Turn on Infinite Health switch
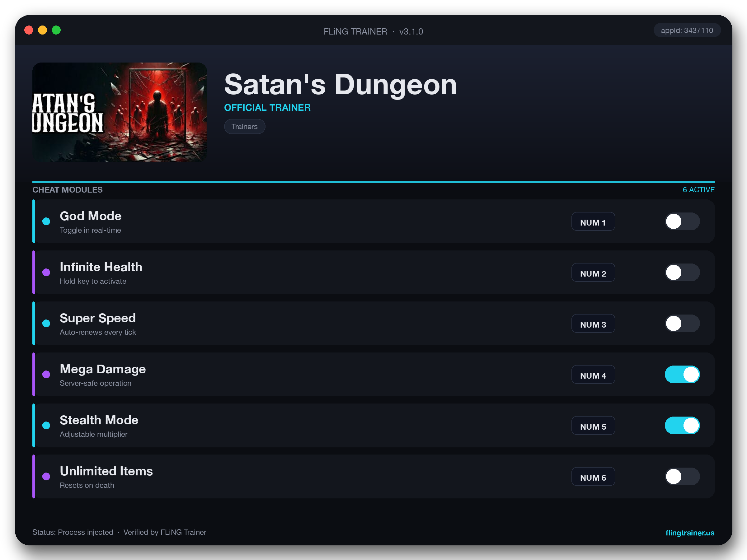The width and height of the screenshot is (747, 560). tap(682, 273)
